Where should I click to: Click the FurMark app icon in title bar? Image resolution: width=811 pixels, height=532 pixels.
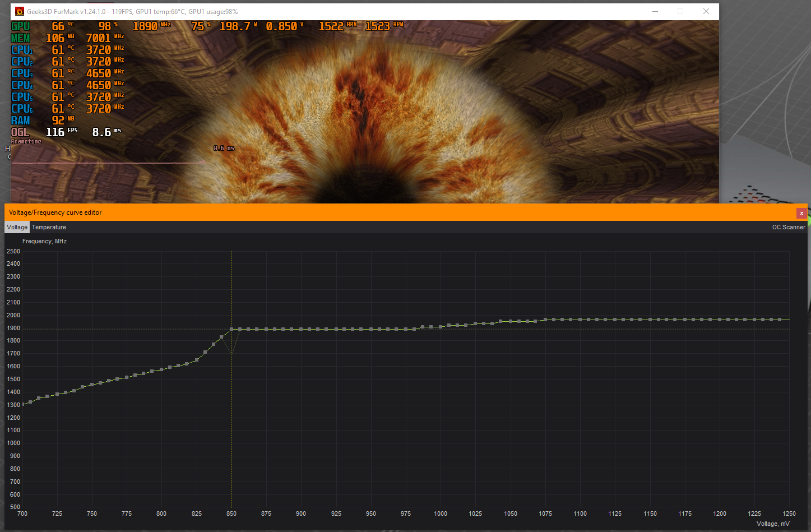(x=20, y=11)
